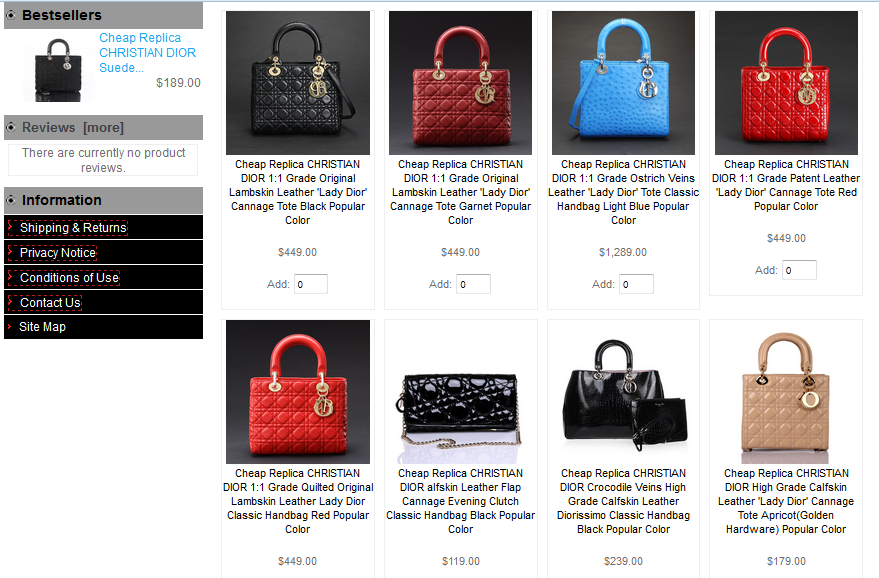
Task: Open the Privacy Notice page
Action: pos(58,253)
